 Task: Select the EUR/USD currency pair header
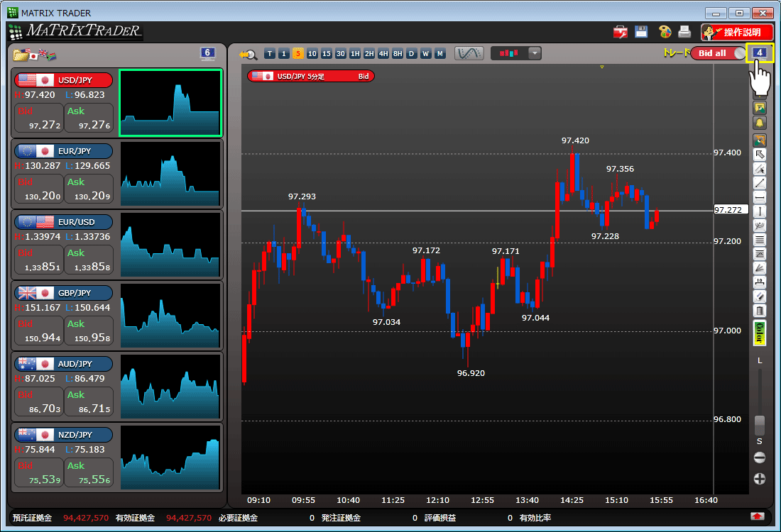pyautogui.click(x=64, y=222)
